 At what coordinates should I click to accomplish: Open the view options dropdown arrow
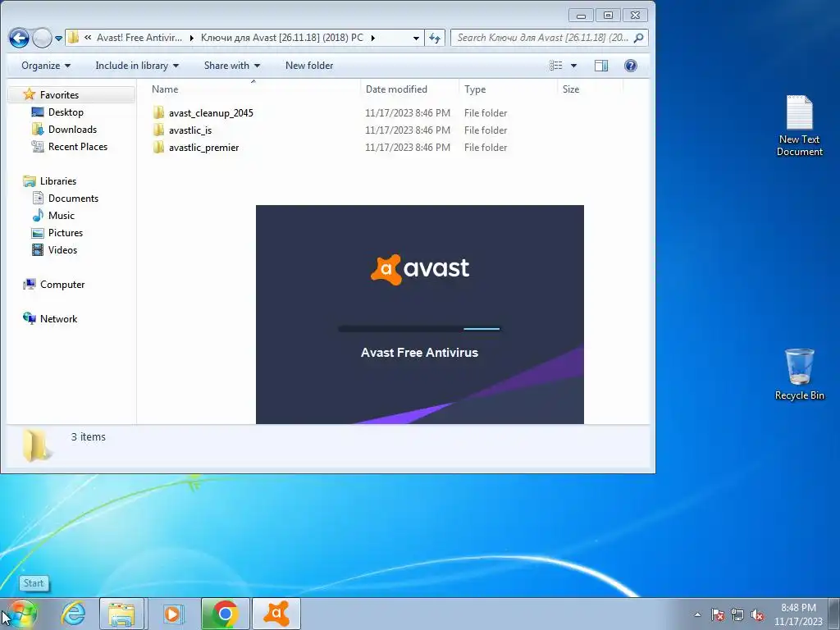pyautogui.click(x=573, y=66)
